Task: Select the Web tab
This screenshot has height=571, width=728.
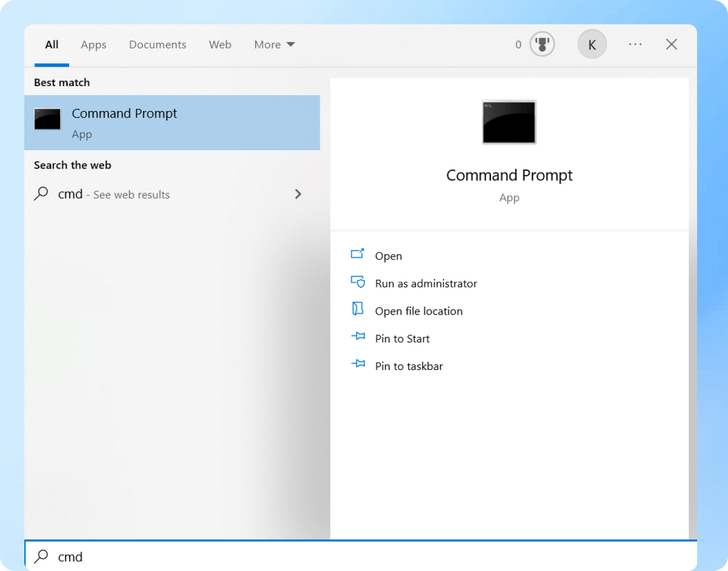Action: pyautogui.click(x=220, y=45)
